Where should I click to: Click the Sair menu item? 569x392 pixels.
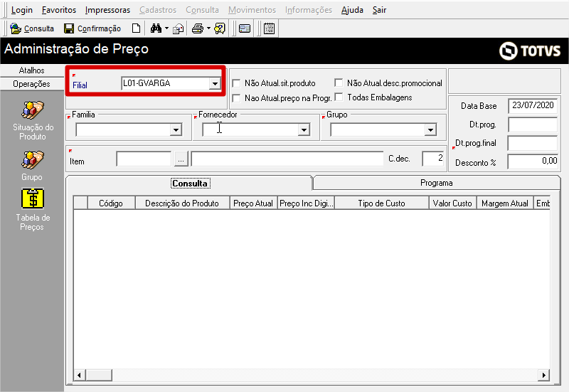point(379,10)
